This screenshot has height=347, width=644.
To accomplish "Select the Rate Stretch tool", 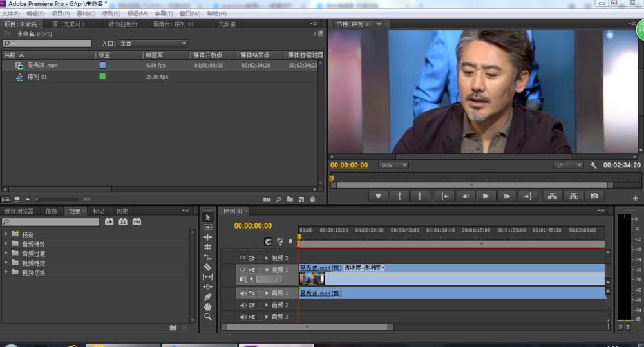I will coord(208,257).
